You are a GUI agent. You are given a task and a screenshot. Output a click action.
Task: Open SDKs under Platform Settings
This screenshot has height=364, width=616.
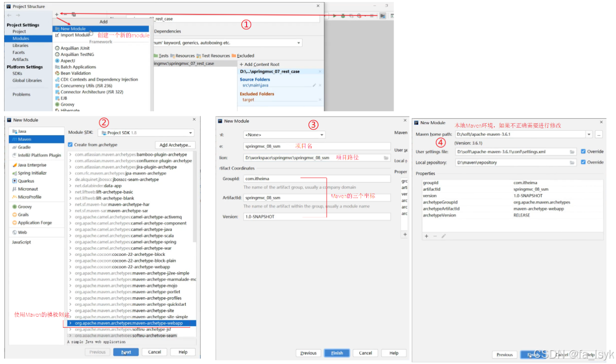click(x=18, y=73)
